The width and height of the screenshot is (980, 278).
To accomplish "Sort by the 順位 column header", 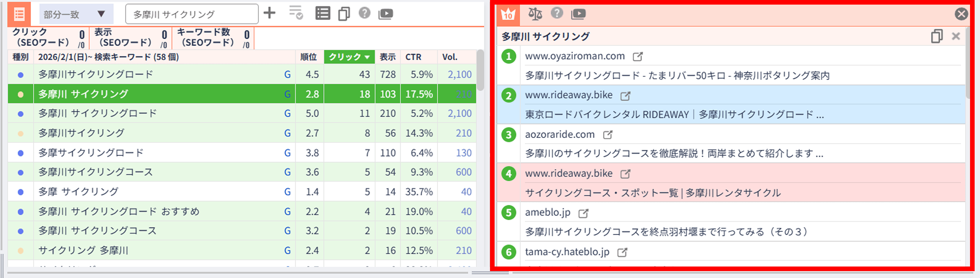I will (x=309, y=57).
